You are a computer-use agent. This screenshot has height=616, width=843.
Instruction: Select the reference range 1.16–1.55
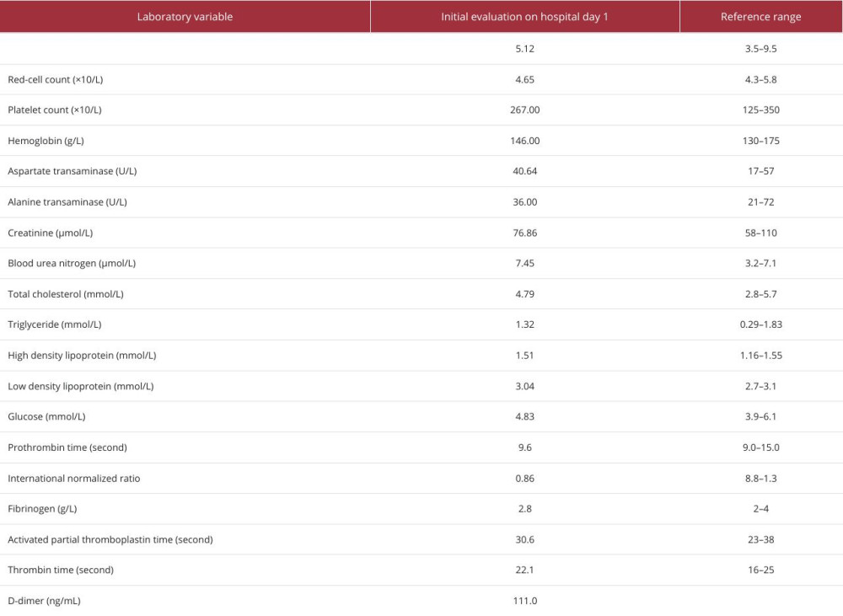pyautogui.click(x=760, y=356)
